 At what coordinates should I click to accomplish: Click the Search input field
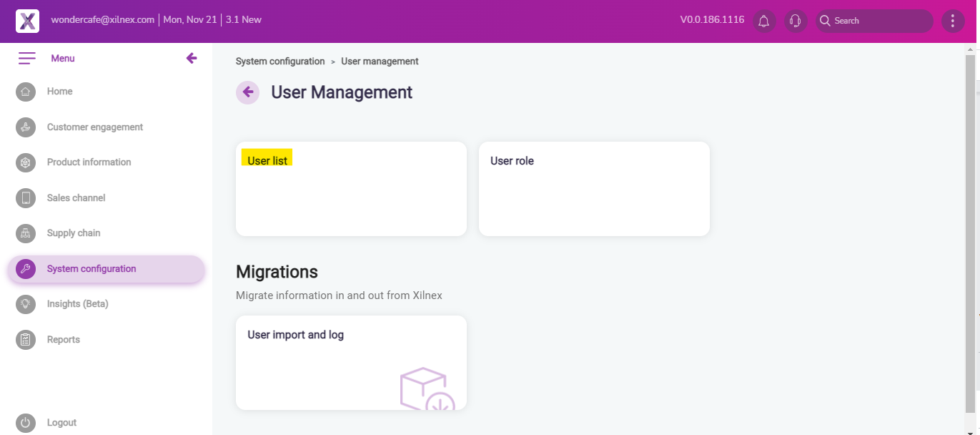[881, 21]
